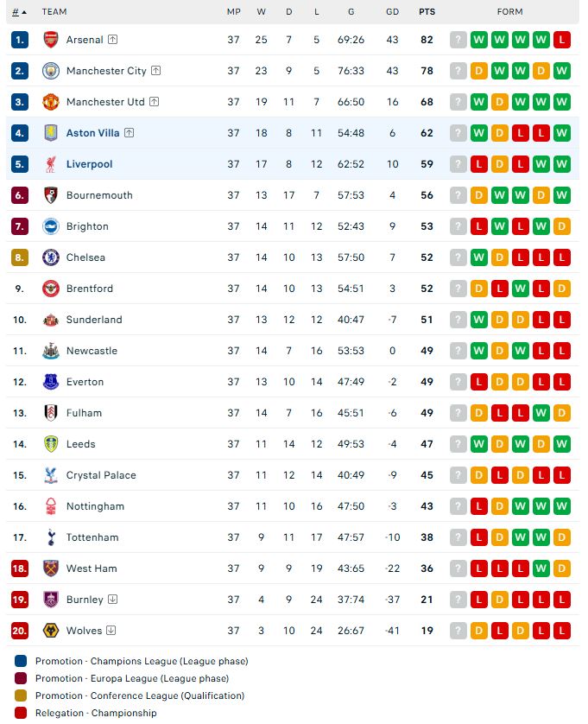This screenshot has width=588, height=724.
Task: Sort standings by the GD column header
Action: pos(392,12)
